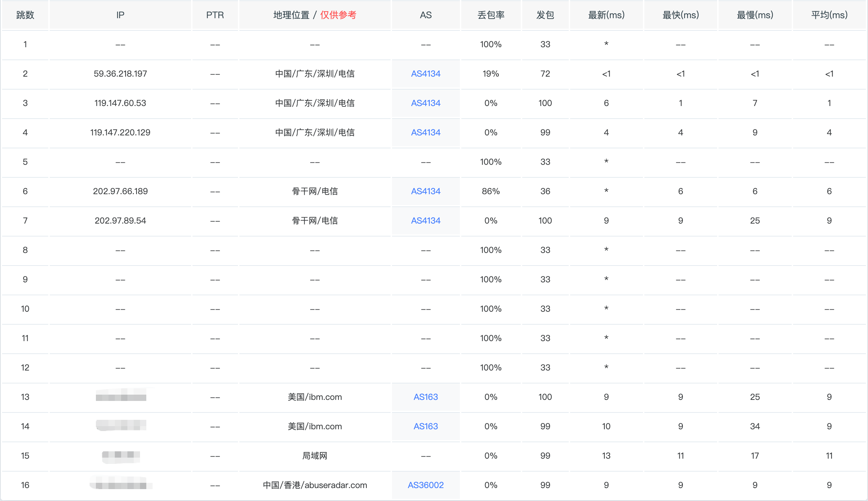Select IP address 59.36.218.197
Viewport: 868px width, 501px height.
coord(120,74)
